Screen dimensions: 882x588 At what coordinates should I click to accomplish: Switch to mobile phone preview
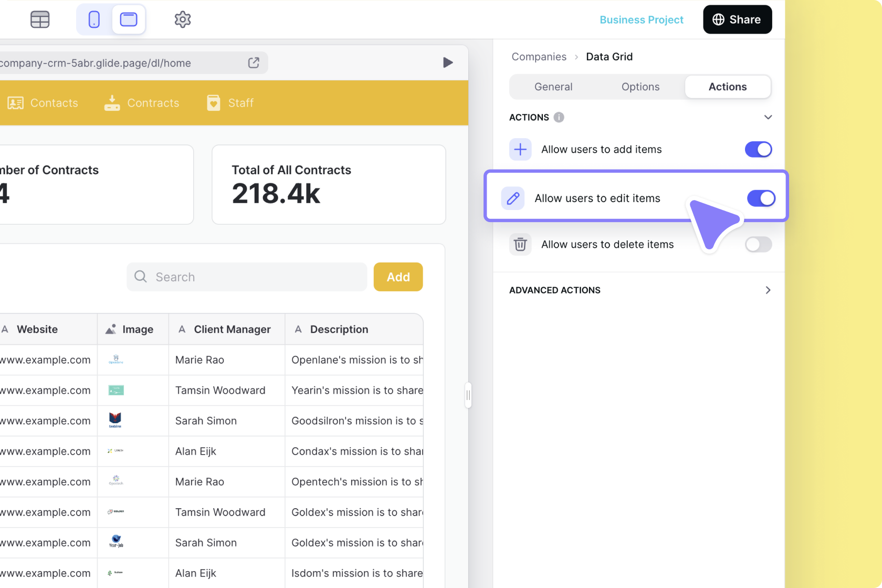point(94,19)
